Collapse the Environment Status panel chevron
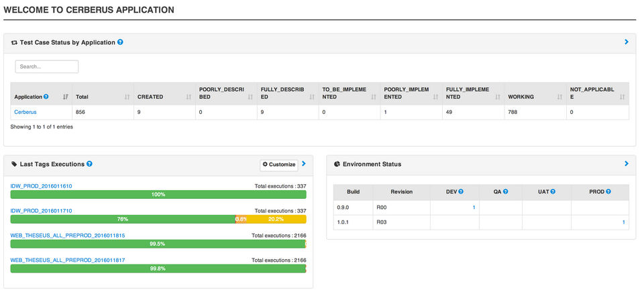Viewport: 644px width, 294px height. point(626,163)
